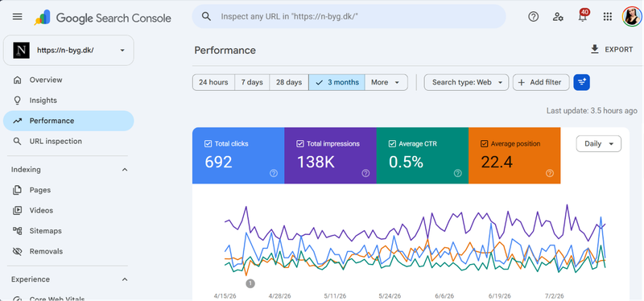Click the Videos icon in sidebar
Screen dimensions: 644x301
(x=17, y=211)
